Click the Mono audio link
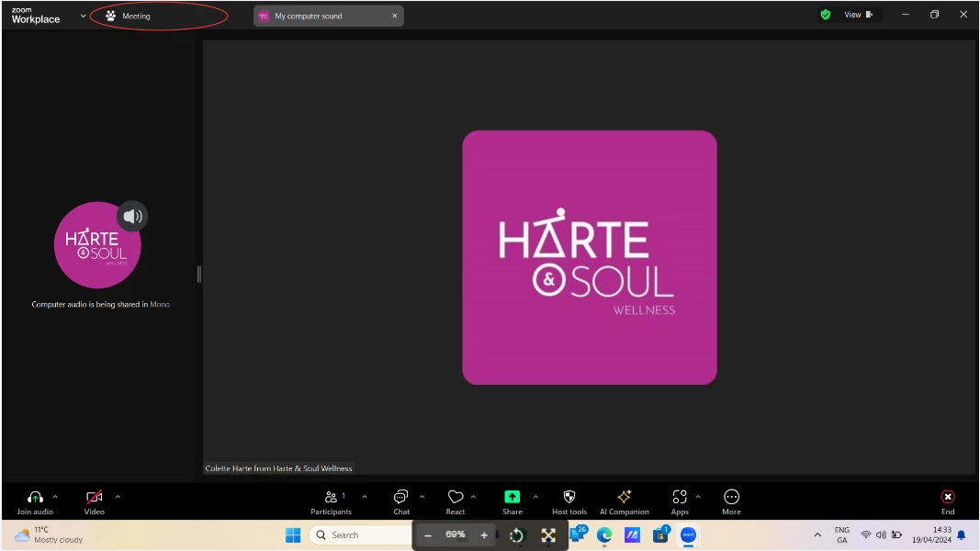This screenshot has width=980, height=551. click(x=160, y=304)
